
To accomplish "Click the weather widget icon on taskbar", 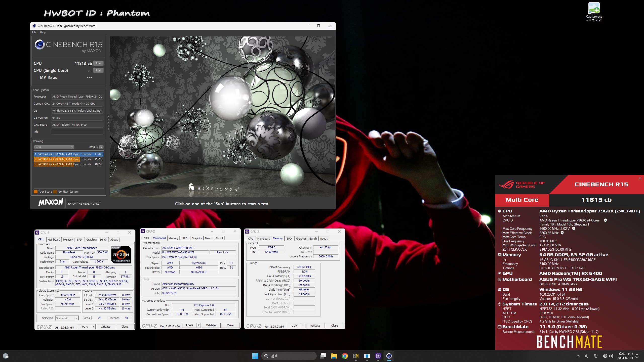I will tap(6, 356).
